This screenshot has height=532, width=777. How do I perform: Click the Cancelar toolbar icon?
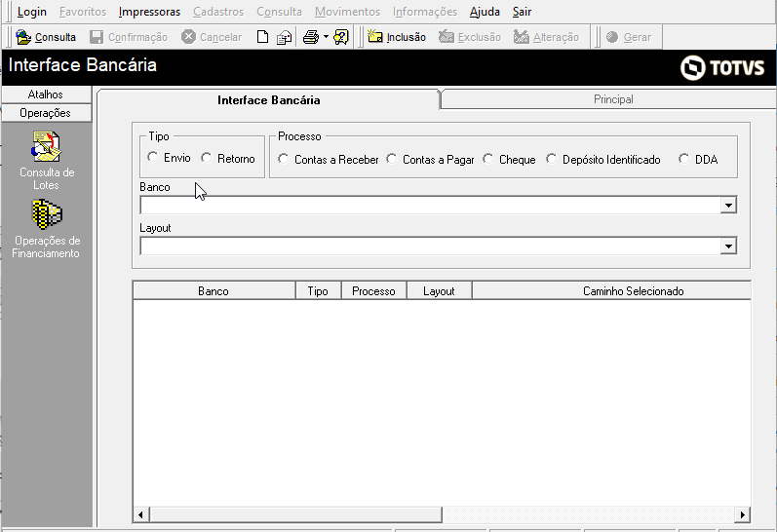188,37
